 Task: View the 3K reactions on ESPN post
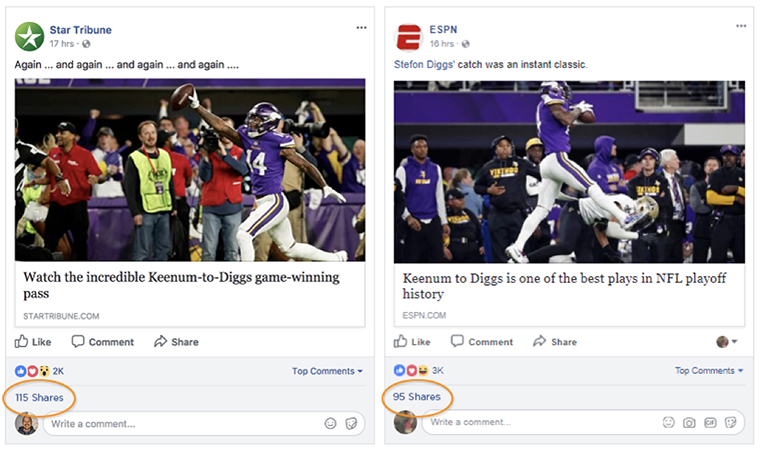pos(418,370)
